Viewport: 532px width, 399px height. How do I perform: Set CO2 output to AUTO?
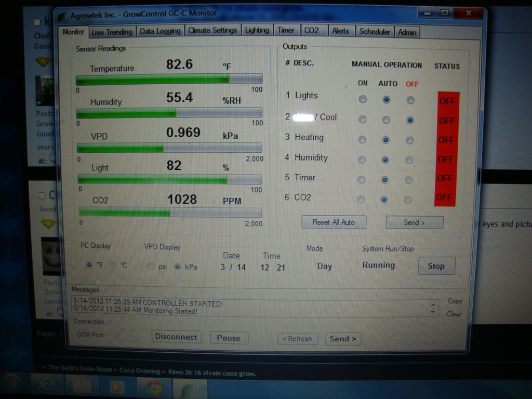click(x=384, y=199)
